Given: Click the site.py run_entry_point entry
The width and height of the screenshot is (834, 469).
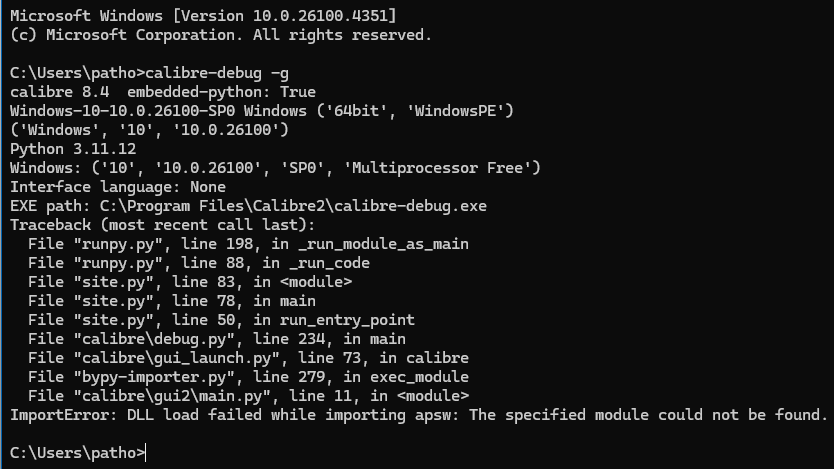Looking at the screenshot, I should [x=220, y=320].
